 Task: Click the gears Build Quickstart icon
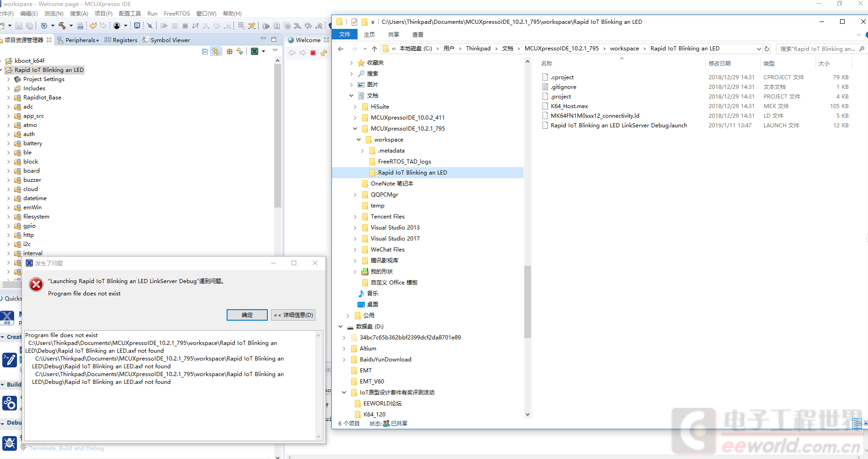click(x=10, y=403)
